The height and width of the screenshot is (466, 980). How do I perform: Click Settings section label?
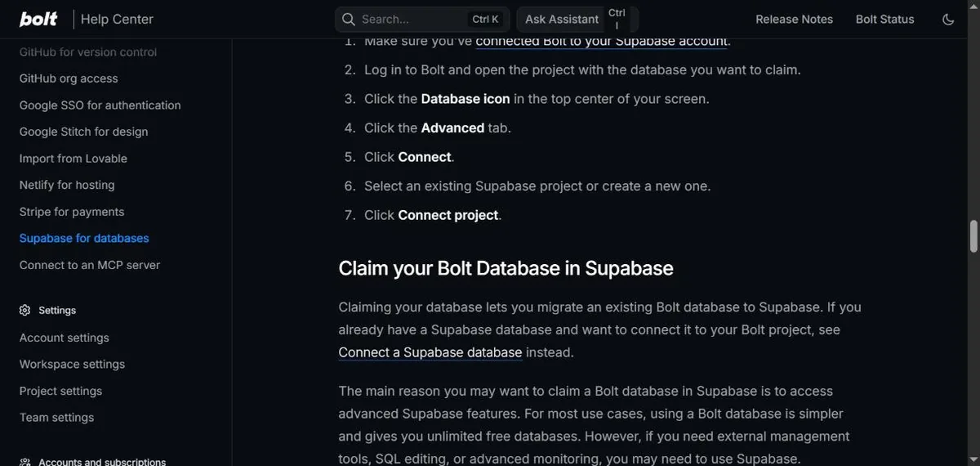pyautogui.click(x=57, y=311)
